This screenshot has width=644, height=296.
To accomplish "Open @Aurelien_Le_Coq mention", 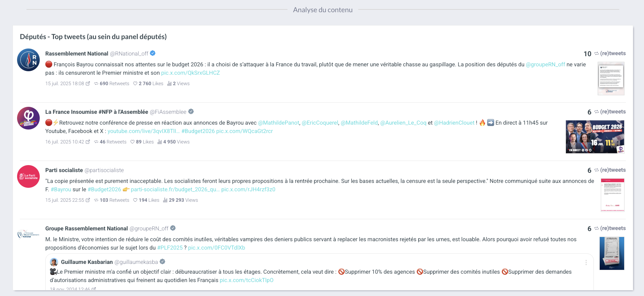I will 403,123.
